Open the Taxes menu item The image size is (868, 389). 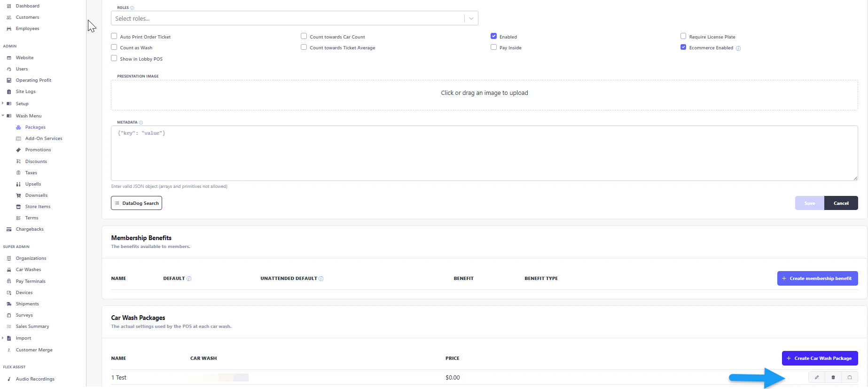click(x=31, y=173)
